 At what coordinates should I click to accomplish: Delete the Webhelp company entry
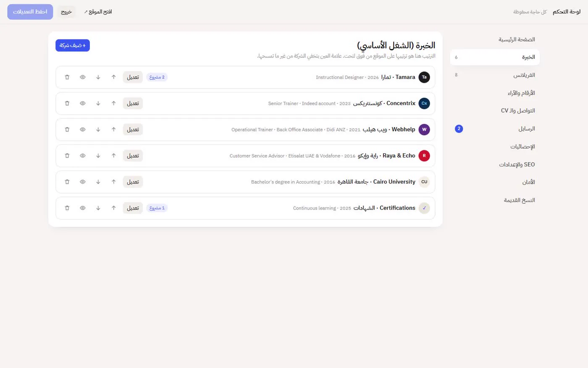tap(67, 129)
